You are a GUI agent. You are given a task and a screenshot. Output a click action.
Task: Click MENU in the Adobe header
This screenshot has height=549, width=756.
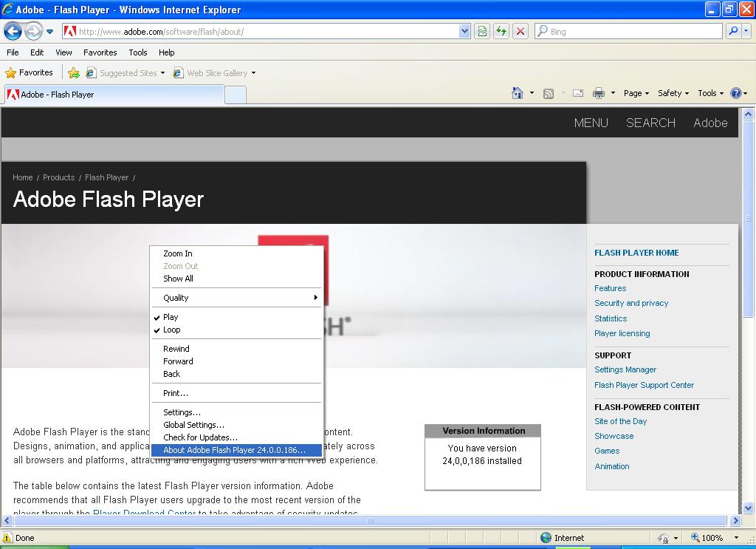[x=591, y=123]
